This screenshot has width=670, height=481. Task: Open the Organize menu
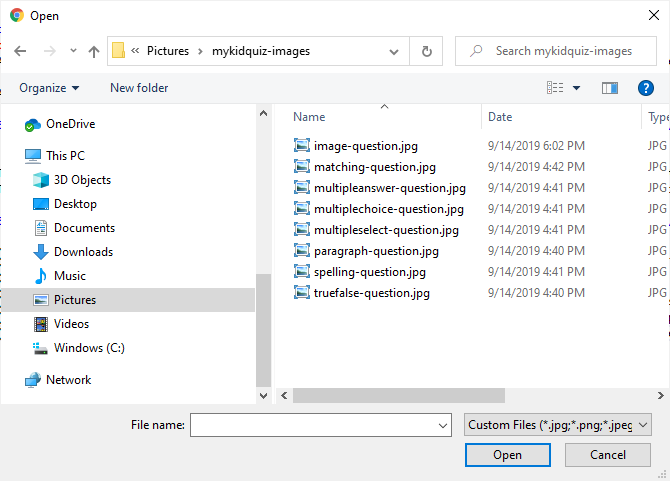pos(49,88)
